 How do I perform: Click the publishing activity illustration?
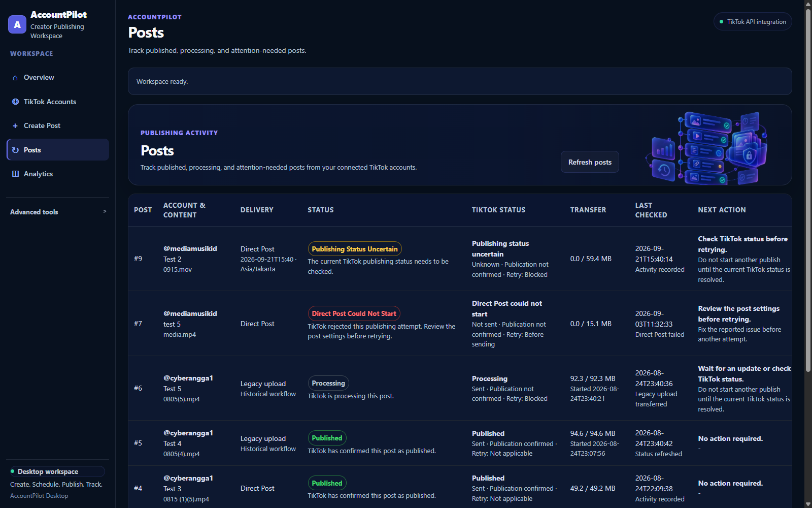(x=706, y=147)
